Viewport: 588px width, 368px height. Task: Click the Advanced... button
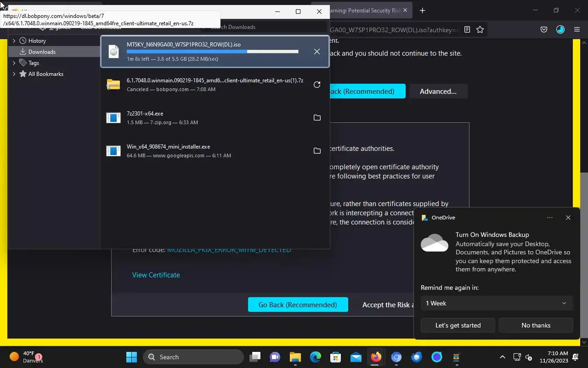tap(438, 91)
